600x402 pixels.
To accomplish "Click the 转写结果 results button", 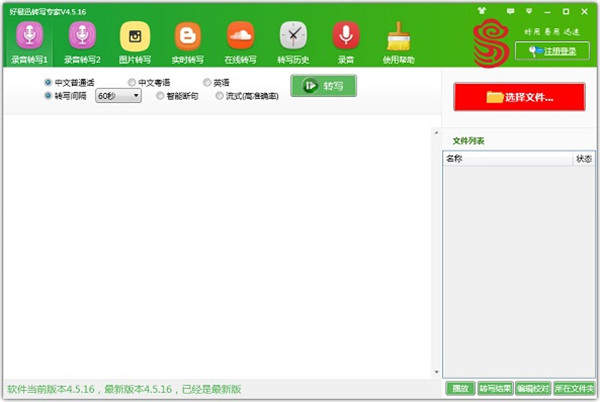I will [x=495, y=389].
